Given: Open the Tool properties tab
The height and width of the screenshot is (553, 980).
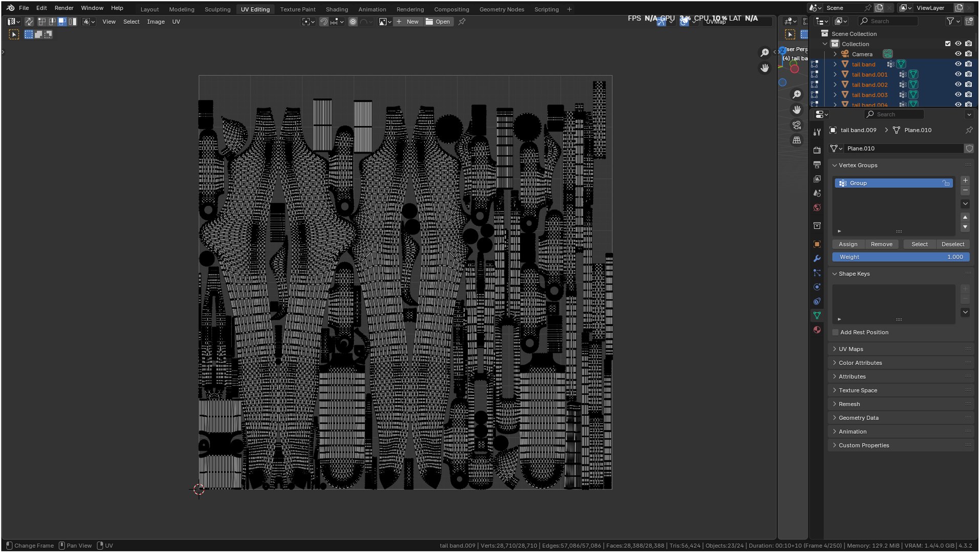Looking at the screenshot, I should [x=817, y=132].
